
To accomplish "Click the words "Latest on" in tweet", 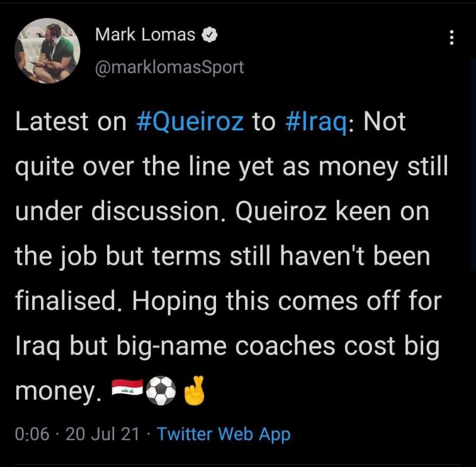I will 70,121.
